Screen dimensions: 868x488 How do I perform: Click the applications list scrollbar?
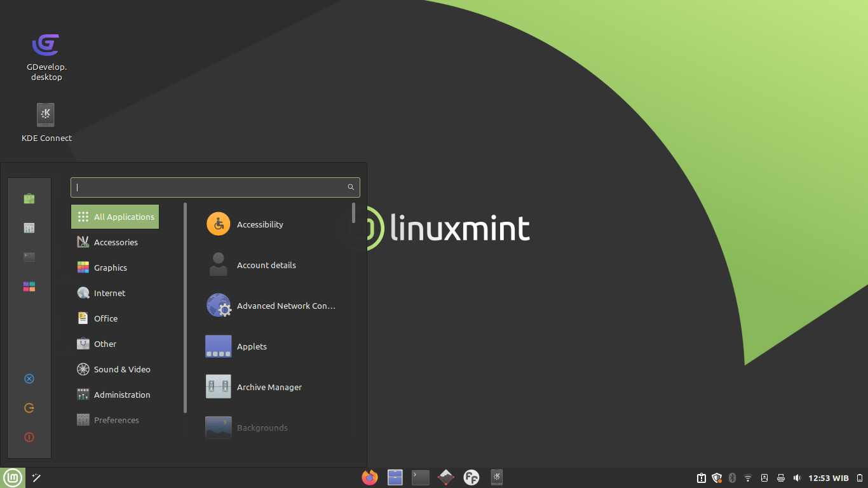354,213
